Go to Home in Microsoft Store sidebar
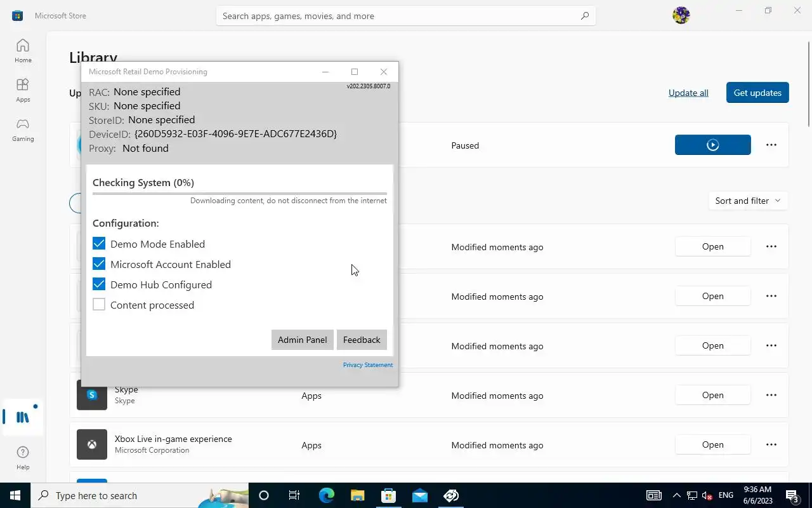 (23, 51)
